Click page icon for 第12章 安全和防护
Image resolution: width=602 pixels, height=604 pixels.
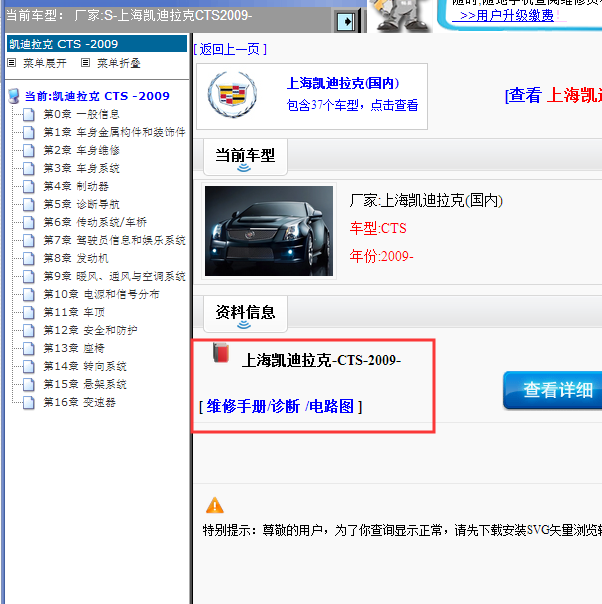coord(29,331)
